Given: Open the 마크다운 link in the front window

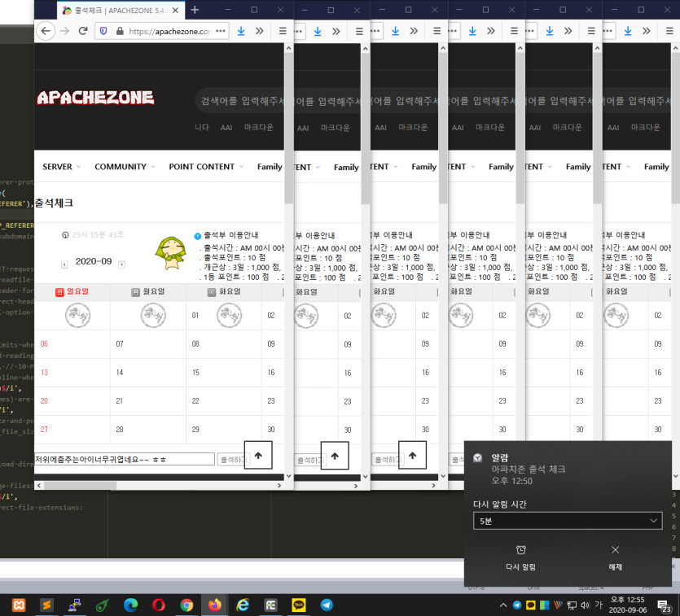Looking at the screenshot, I should pyautogui.click(x=258, y=128).
